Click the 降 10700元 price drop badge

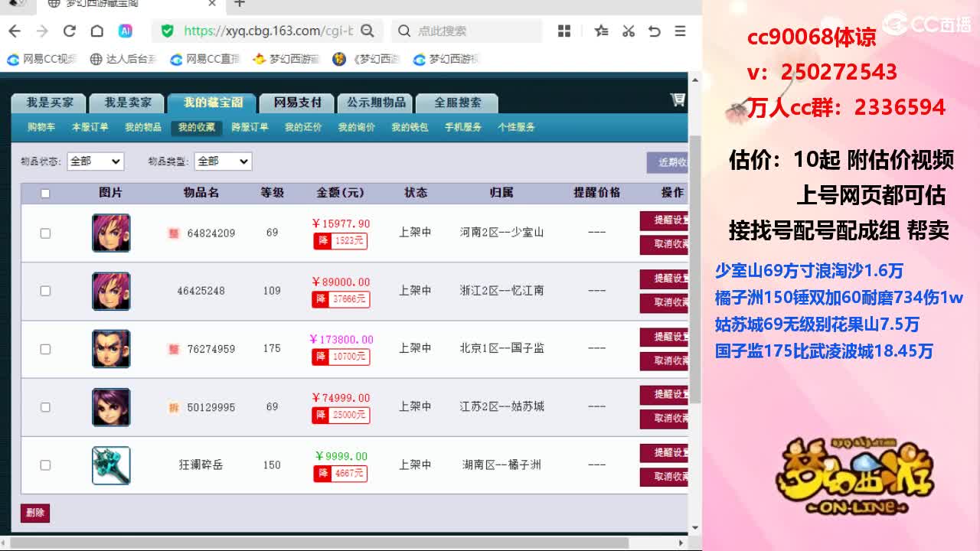coord(341,357)
